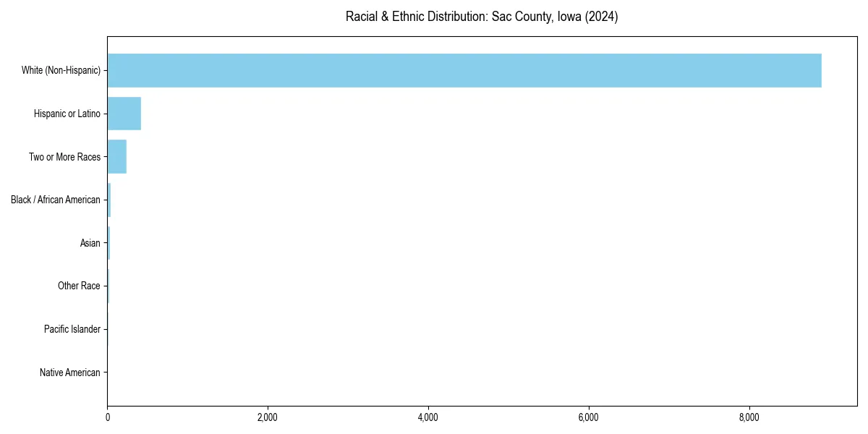Click the 0 tick on the x-axis
868x434 pixels.
tap(107, 414)
